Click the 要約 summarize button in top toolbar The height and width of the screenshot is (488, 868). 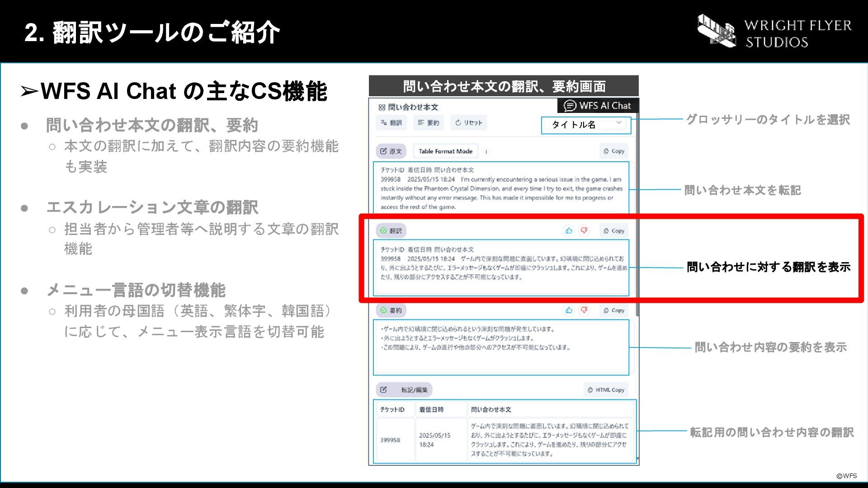(x=429, y=123)
